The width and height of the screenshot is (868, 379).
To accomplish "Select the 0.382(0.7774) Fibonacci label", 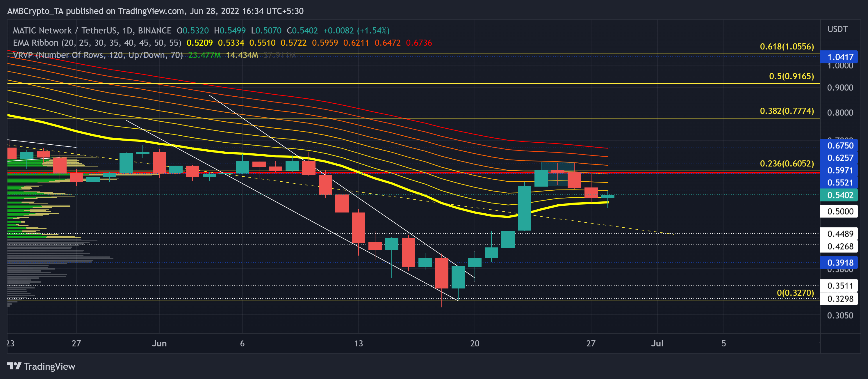I will pos(787,111).
